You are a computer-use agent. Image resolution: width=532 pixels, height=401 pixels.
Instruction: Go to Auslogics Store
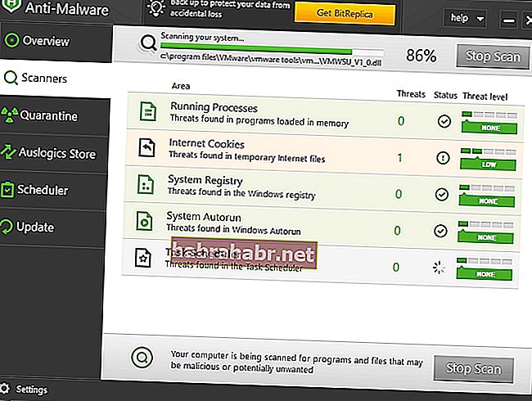pos(53,153)
